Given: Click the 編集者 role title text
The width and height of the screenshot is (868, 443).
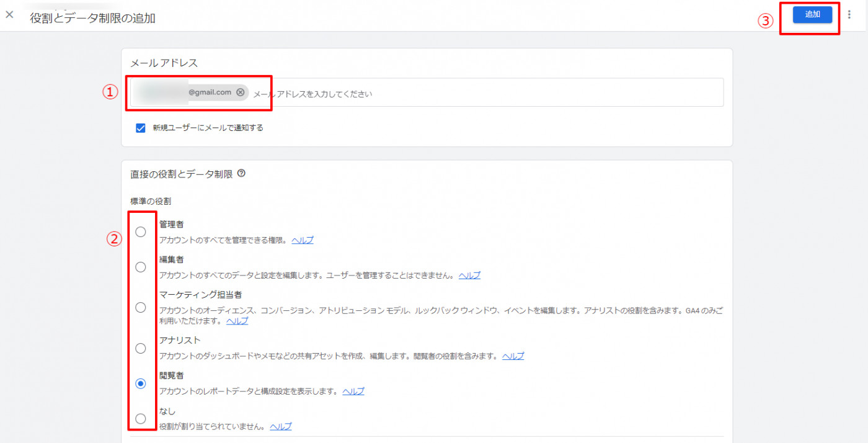Looking at the screenshot, I should coord(171,259).
